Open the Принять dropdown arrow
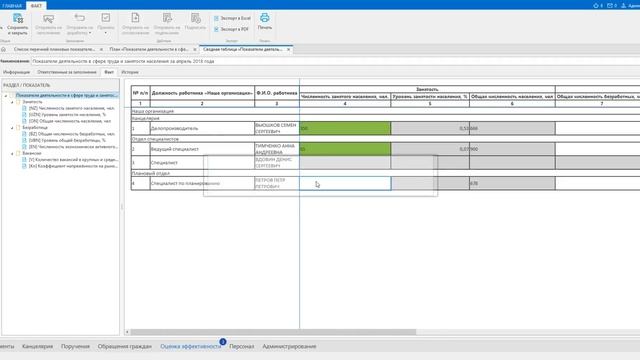 105,33
